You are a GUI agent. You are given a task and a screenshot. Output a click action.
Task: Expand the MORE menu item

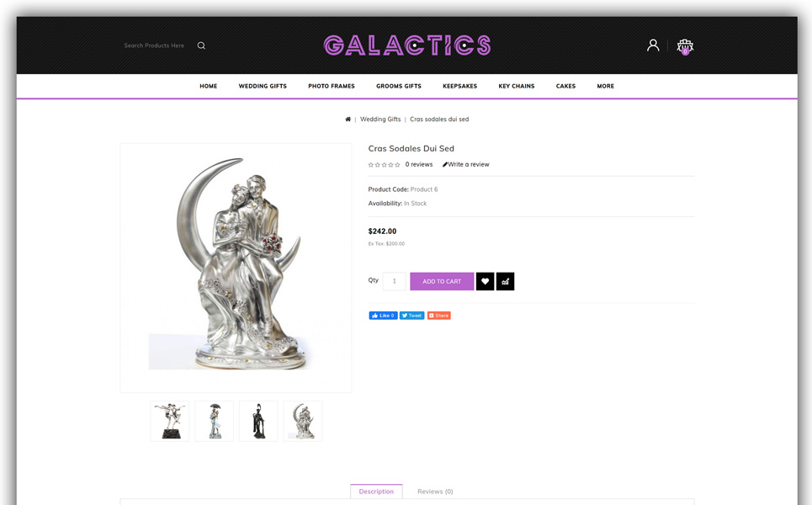(x=605, y=86)
